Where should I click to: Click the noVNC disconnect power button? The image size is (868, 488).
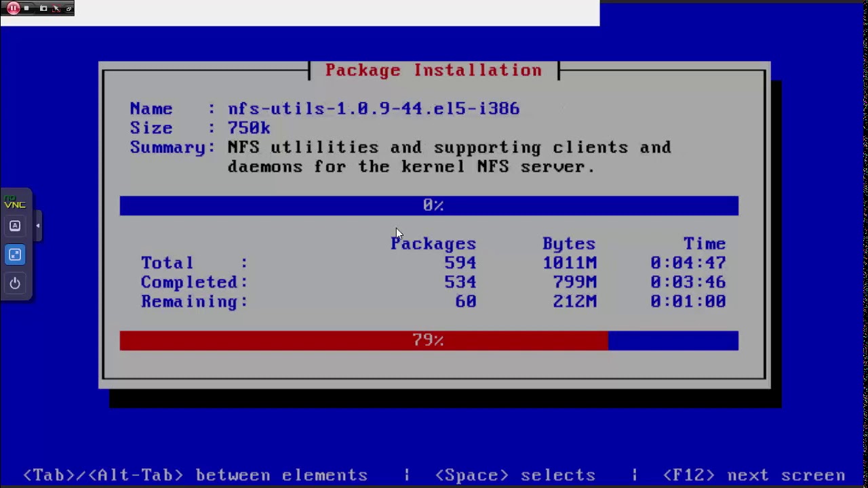pyautogui.click(x=15, y=283)
